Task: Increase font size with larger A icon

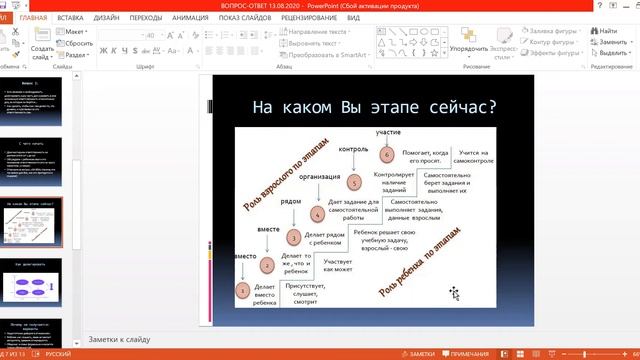Action: (x=170, y=36)
